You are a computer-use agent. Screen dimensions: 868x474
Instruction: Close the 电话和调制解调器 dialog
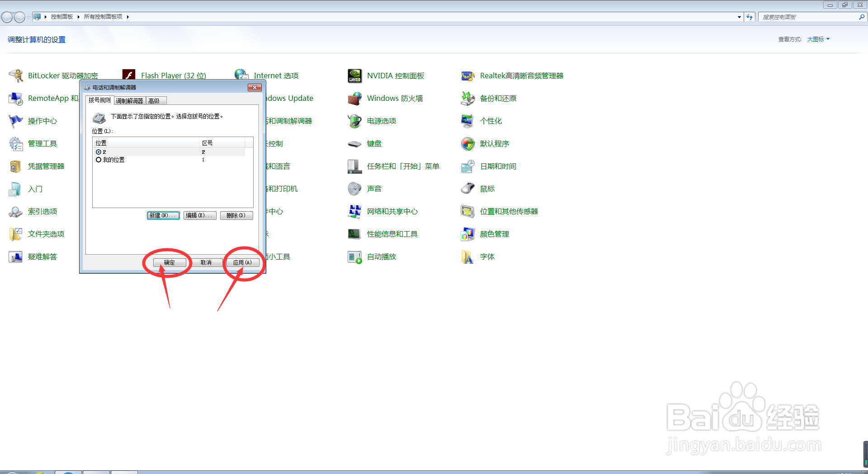coord(255,87)
